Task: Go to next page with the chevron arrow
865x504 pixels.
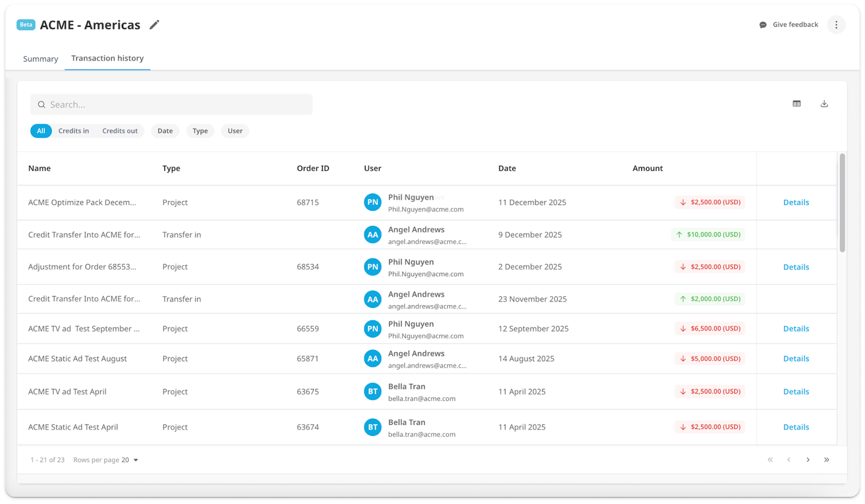Action: pyautogui.click(x=808, y=460)
